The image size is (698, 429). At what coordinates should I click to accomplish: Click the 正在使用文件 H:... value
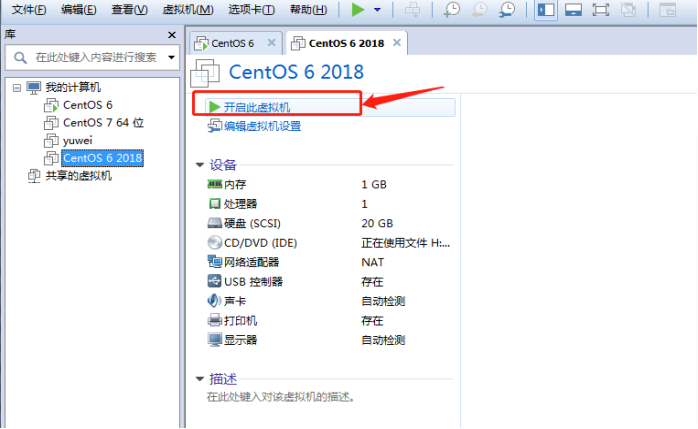(x=406, y=243)
